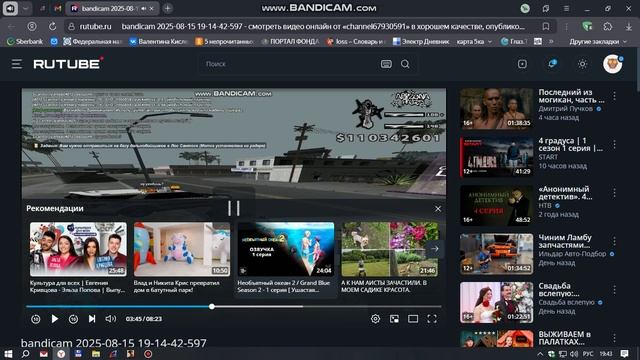Image resolution: width=640 pixels, height=360 pixels.
Task: Enter fullscreen mode
Action: click(432, 319)
